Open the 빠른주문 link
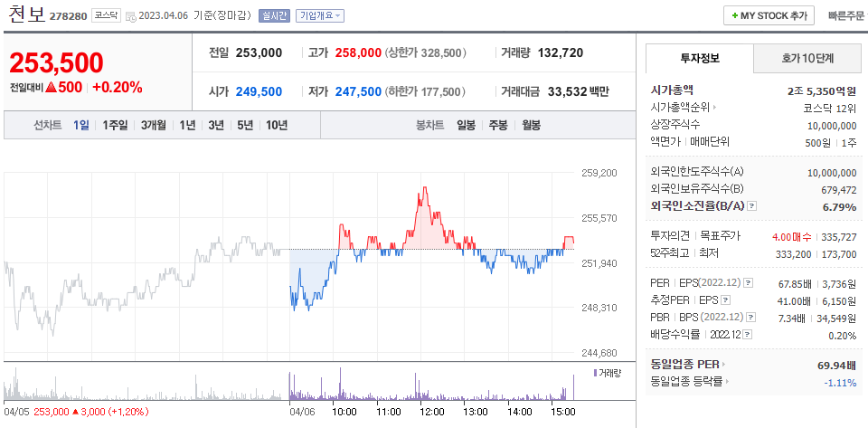 (846, 15)
